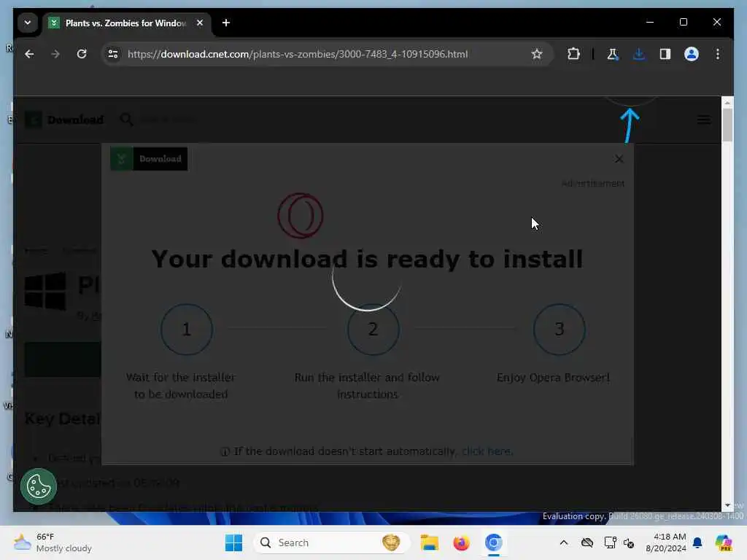Open the notifications bell icon
The image size is (747, 560).
(697, 542)
